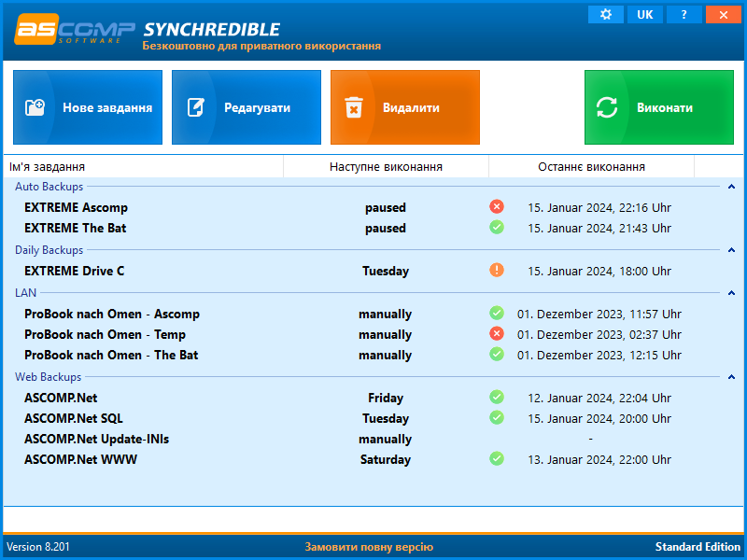Click the ASCOMP Software logo
The width and height of the screenshot is (747, 560).
pos(75,30)
